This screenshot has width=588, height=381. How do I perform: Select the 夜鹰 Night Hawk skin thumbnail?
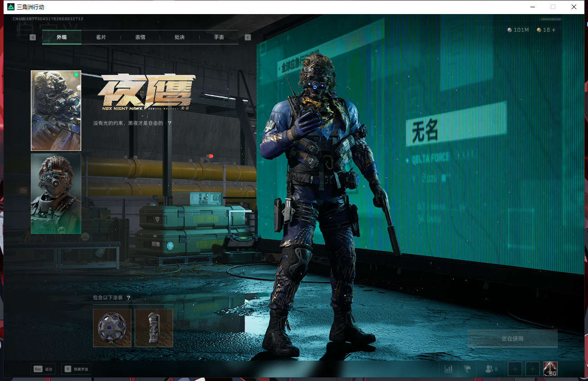coord(56,110)
